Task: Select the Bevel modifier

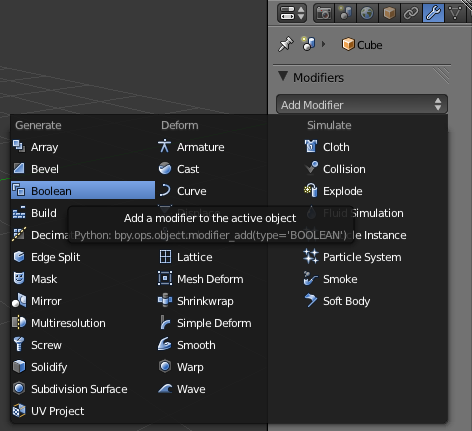Action: 83,169
